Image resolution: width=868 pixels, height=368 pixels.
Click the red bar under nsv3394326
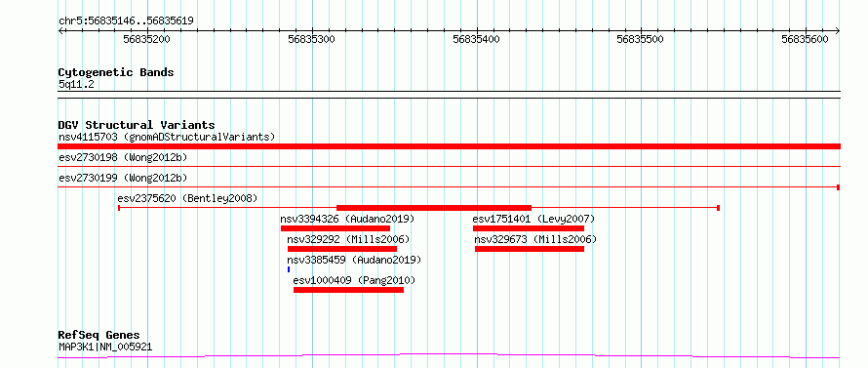tap(335, 228)
